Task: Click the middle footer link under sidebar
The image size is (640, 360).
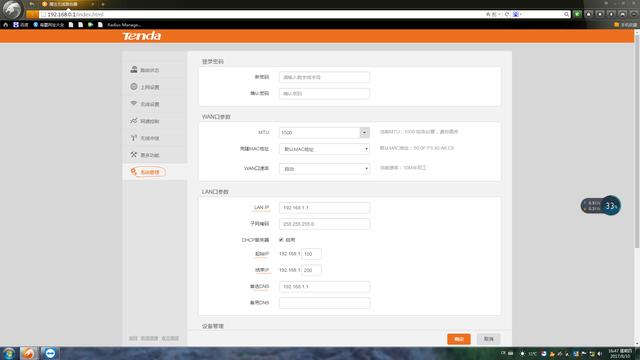Action: [149, 338]
